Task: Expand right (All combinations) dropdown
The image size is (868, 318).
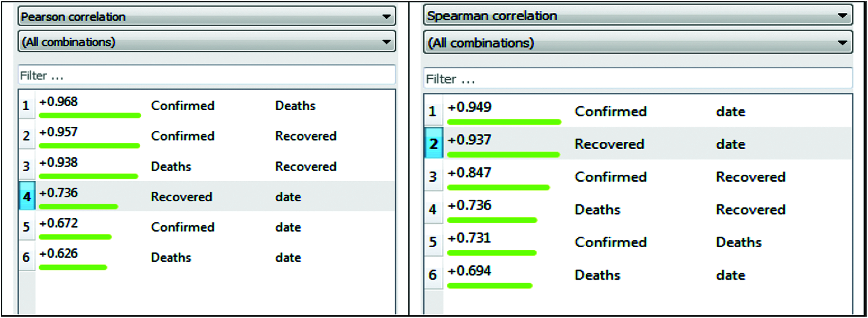Action: pyautogui.click(x=638, y=43)
